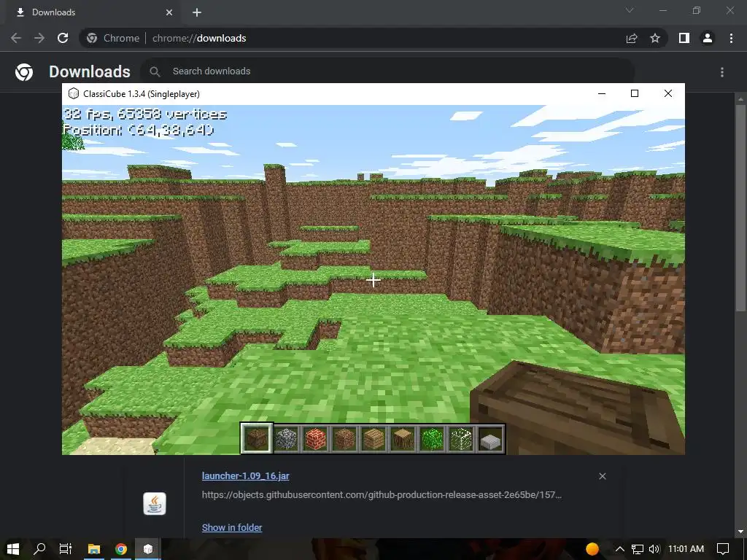
Task: Open File Explorer from the taskbar
Action: tap(94, 549)
